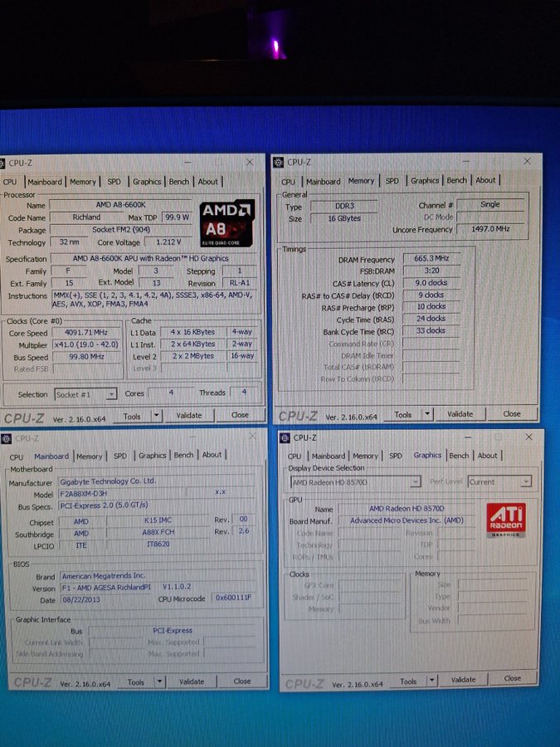Select About tab in Memory window
This screenshot has width=560, height=747.
[485, 180]
